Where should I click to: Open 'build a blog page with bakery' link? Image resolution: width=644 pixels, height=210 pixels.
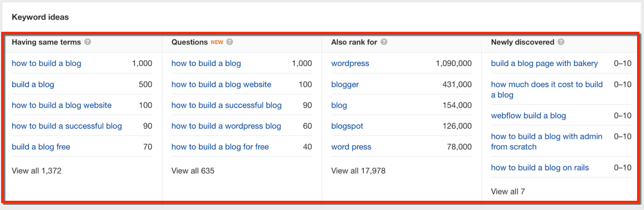(544, 63)
